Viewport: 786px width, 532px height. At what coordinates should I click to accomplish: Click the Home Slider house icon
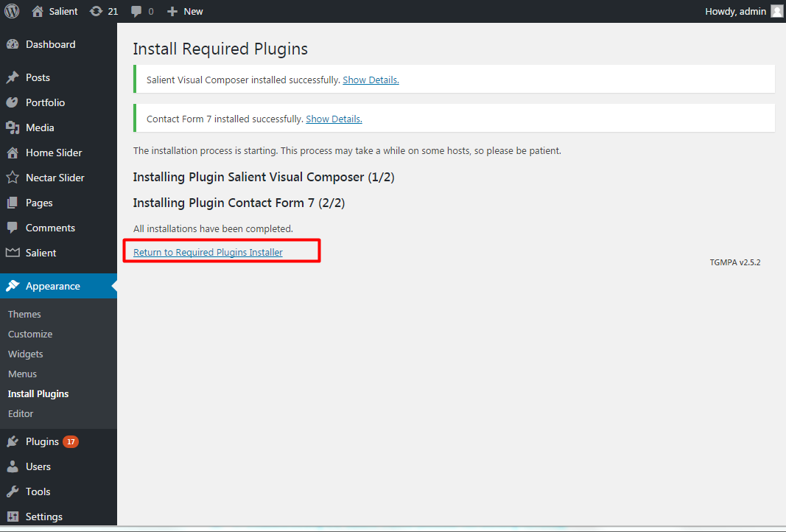[x=13, y=153]
